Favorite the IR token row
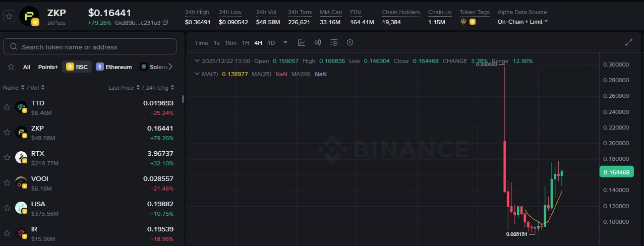644x246 pixels. (x=7, y=233)
